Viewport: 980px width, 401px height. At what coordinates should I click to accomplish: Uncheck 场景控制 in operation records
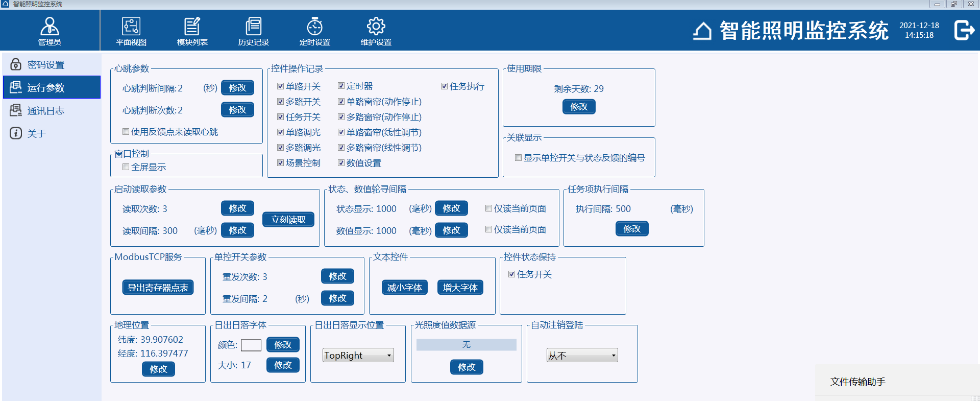click(x=281, y=163)
